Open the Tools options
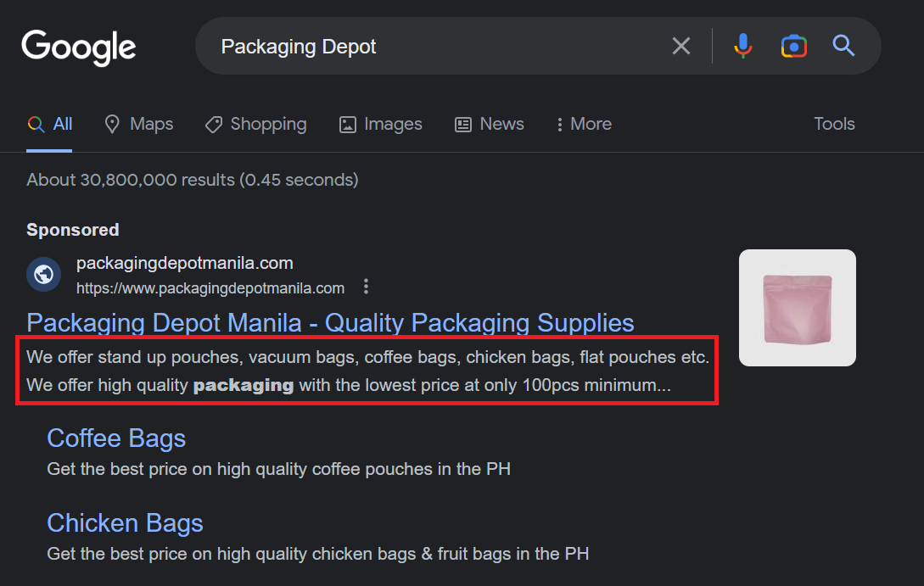Screen dimensions: 924x586 (834, 124)
